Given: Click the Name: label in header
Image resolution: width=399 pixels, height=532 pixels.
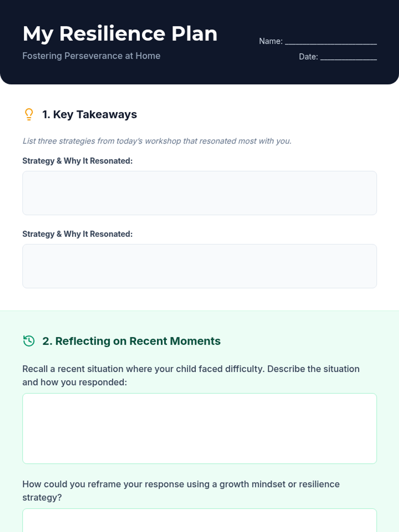Looking at the screenshot, I should pyautogui.click(x=271, y=41).
